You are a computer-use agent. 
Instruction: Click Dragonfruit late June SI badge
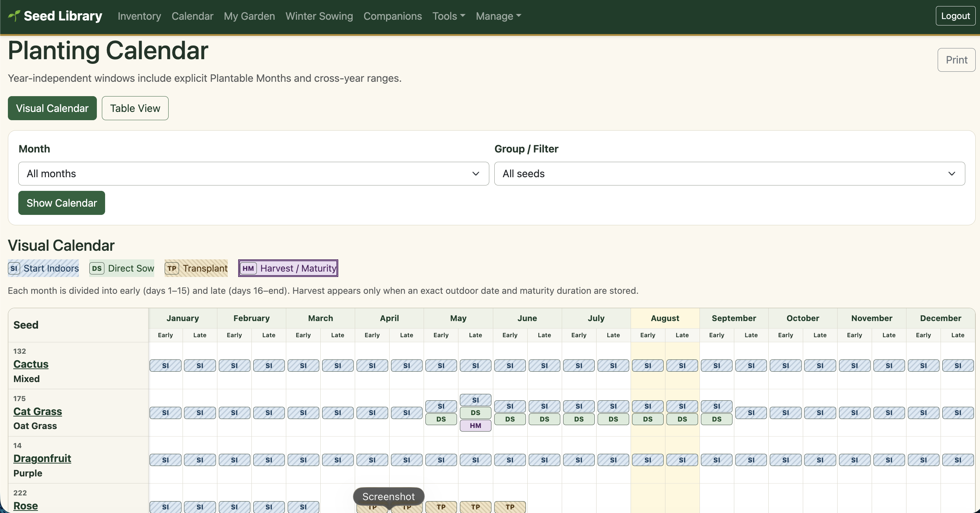coord(545,460)
